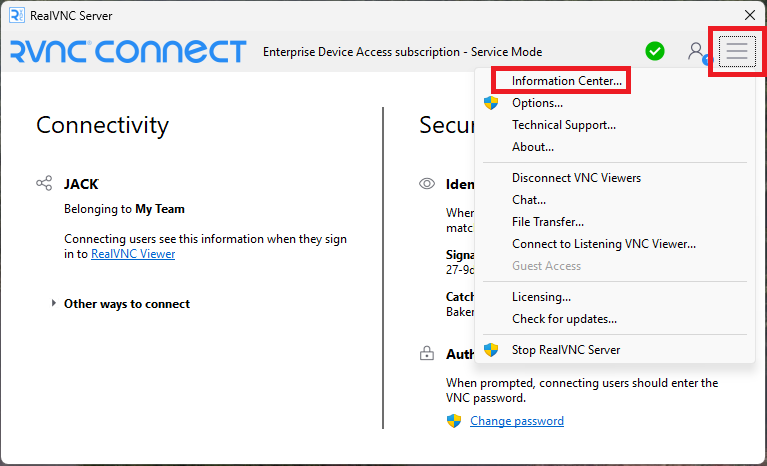Viewport: 767px width, 466px height.
Task: Click the JACK computer name
Action: [x=81, y=184]
